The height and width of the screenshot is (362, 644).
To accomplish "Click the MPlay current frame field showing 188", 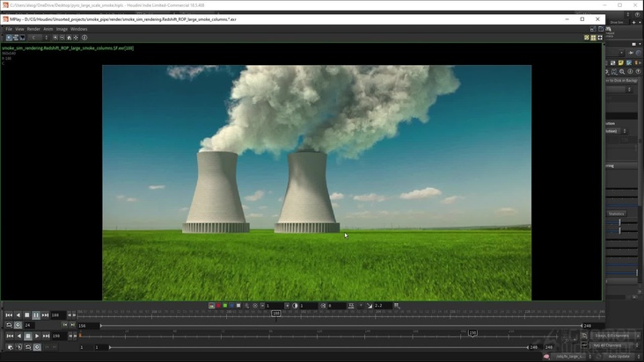I will 58,315.
